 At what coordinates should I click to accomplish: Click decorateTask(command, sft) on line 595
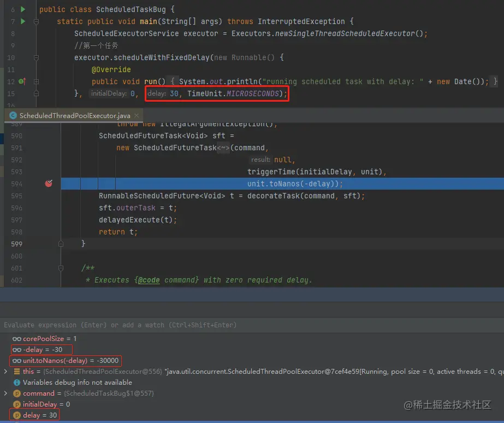coord(304,196)
